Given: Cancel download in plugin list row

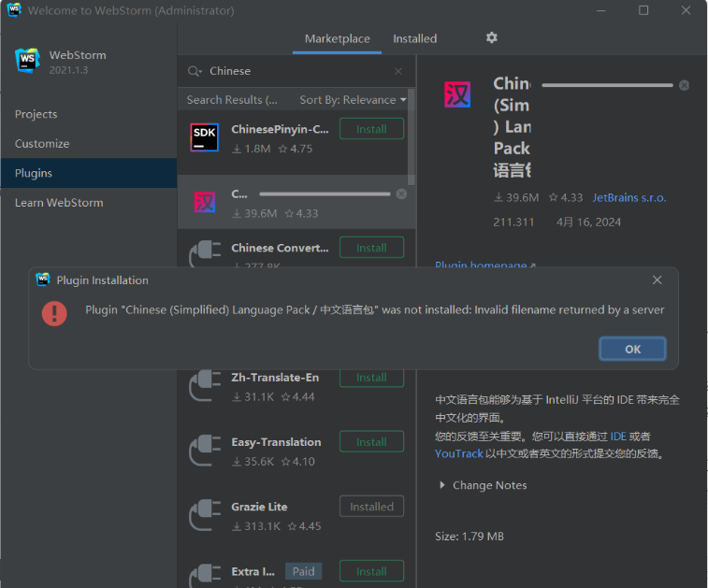Looking at the screenshot, I should 401,194.
